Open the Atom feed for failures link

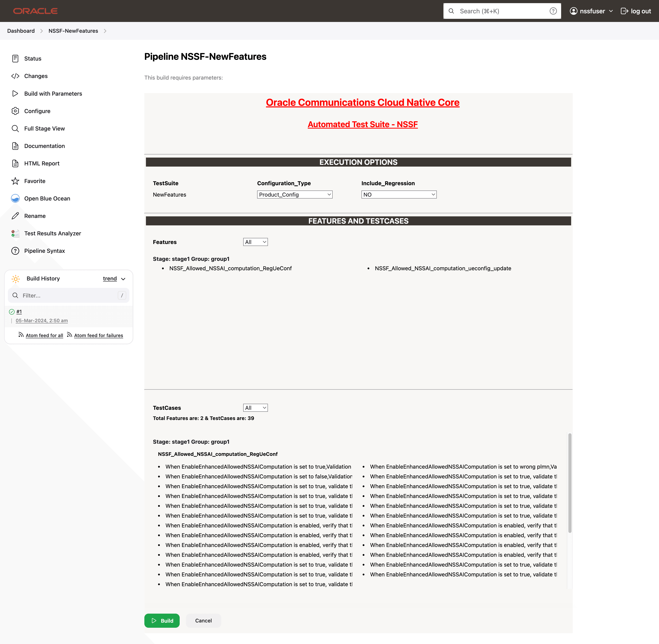[x=98, y=336]
